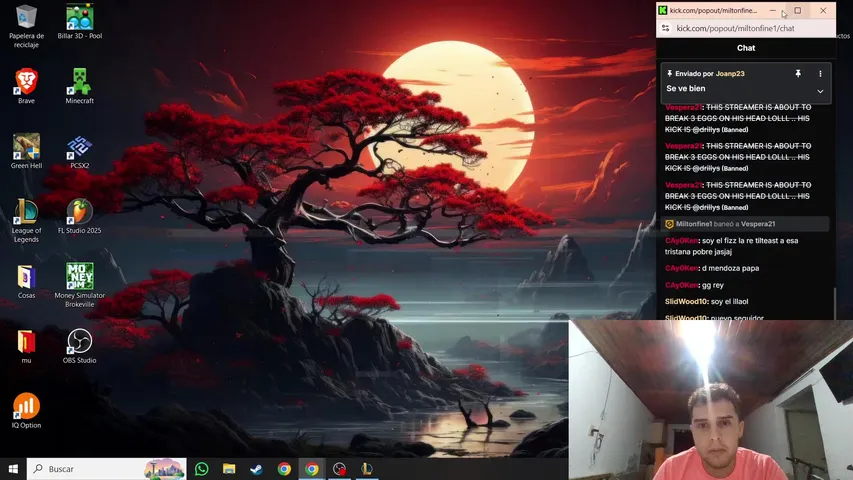Launch FL Studio 2025 shortcut
The width and height of the screenshot is (853, 480).
79,216
